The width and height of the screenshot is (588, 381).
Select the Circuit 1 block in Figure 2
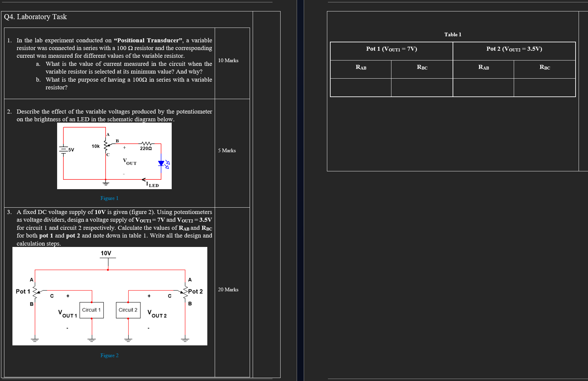pos(91,310)
